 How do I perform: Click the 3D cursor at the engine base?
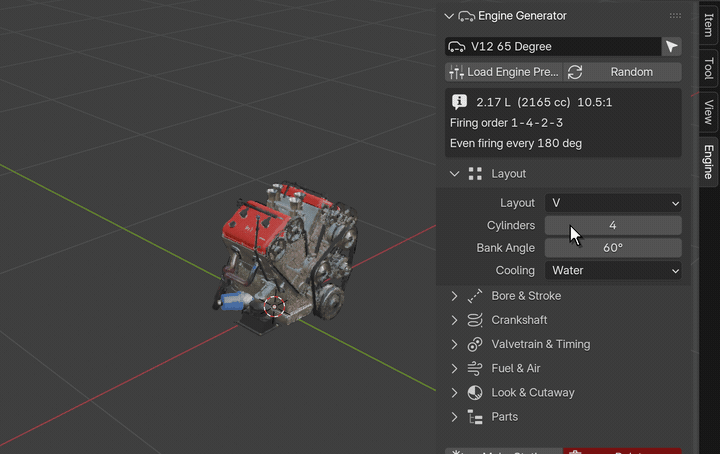pos(275,307)
